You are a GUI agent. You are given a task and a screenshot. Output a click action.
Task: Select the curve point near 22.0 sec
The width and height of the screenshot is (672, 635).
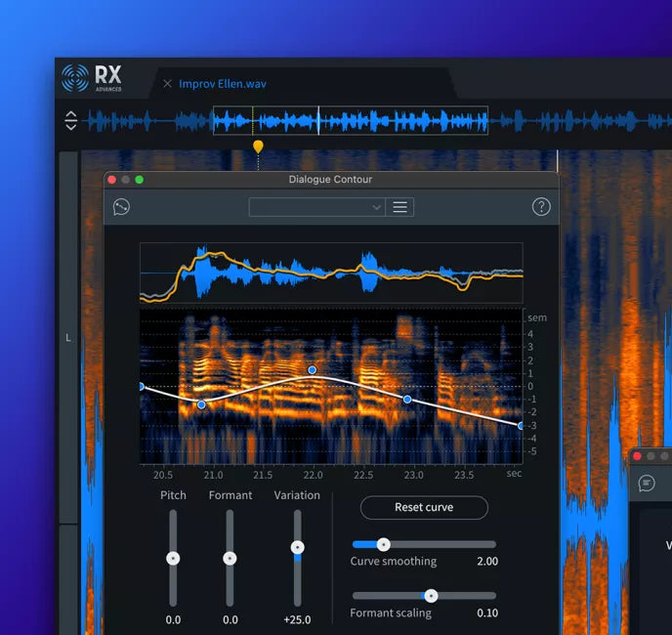313,369
